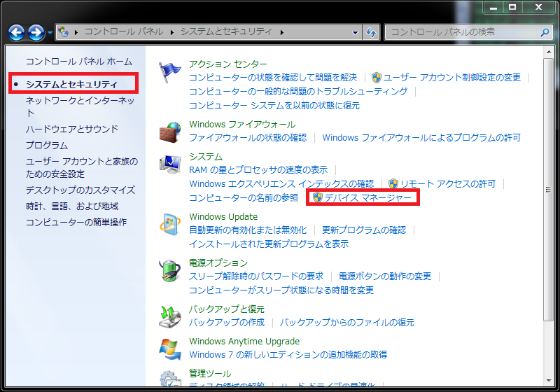The height and width of the screenshot is (392, 560).
Task: Open インストールされた更新プログラムを表示 link
Action: tap(269, 244)
